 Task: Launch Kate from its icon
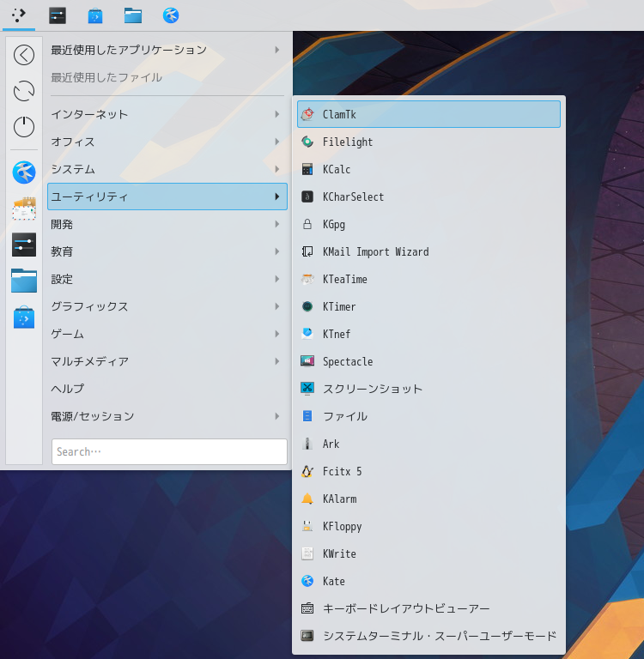tap(307, 581)
